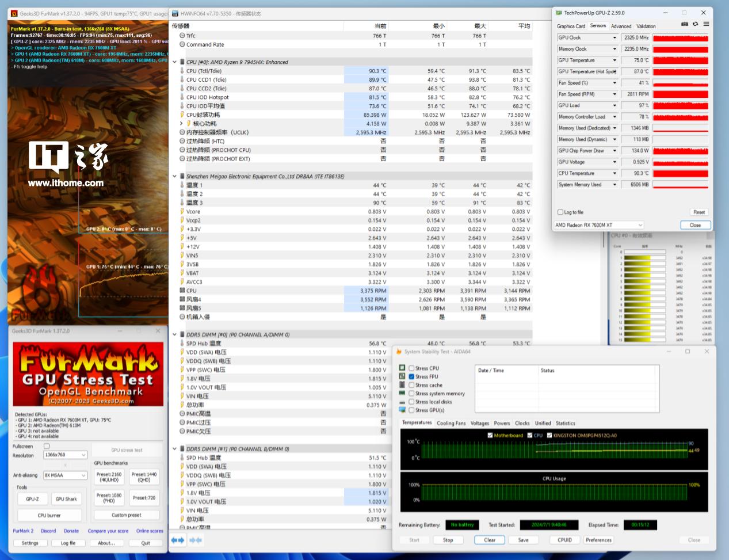Click the AIDA64 flame icon in title bar
The height and width of the screenshot is (560, 729).
click(x=398, y=351)
